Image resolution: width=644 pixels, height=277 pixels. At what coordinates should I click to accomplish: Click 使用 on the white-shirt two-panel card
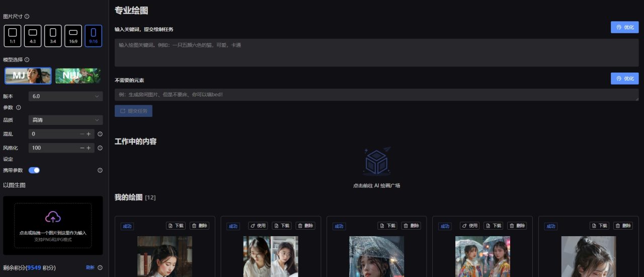pos(259,226)
